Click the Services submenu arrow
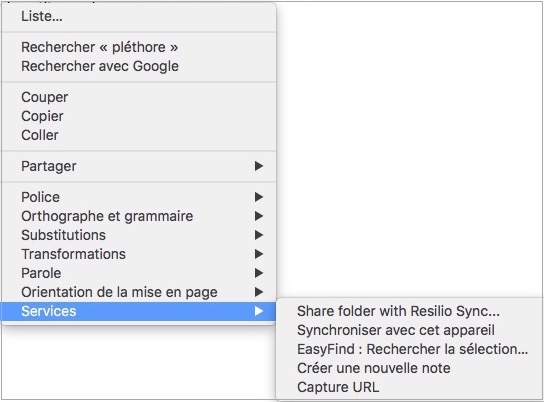The image size is (544, 402). [258, 311]
